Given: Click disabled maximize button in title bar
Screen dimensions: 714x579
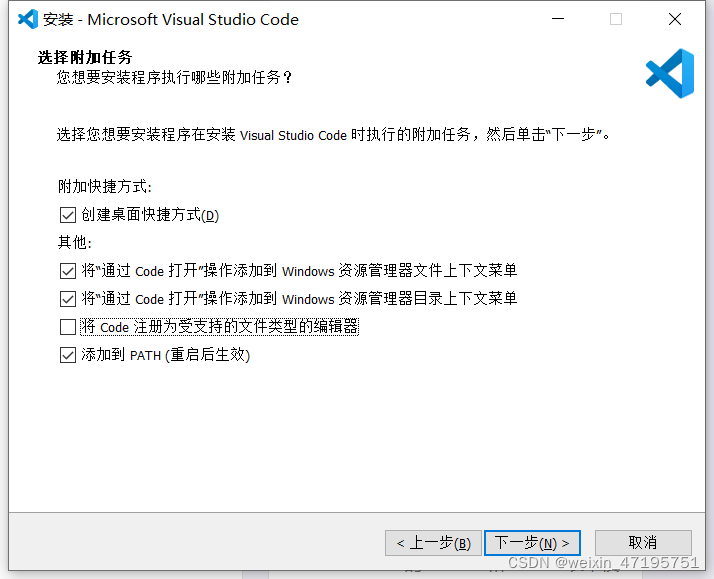Looking at the screenshot, I should 616,19.
